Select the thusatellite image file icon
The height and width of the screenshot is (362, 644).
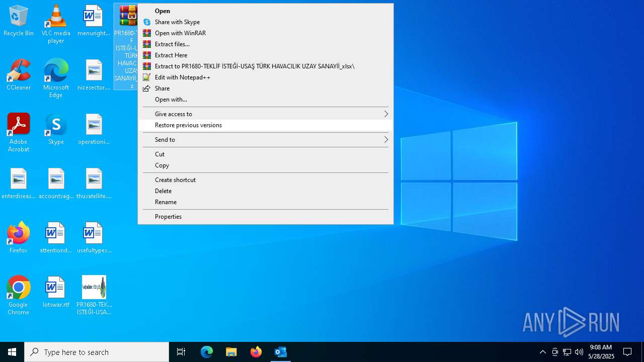click(x=94, y=184)
